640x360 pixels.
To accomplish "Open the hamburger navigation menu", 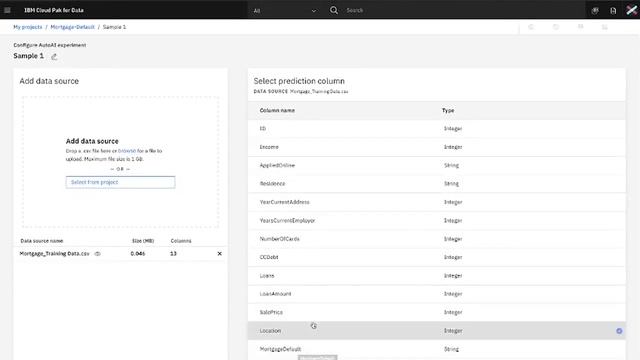I will [x=7, y=10].
